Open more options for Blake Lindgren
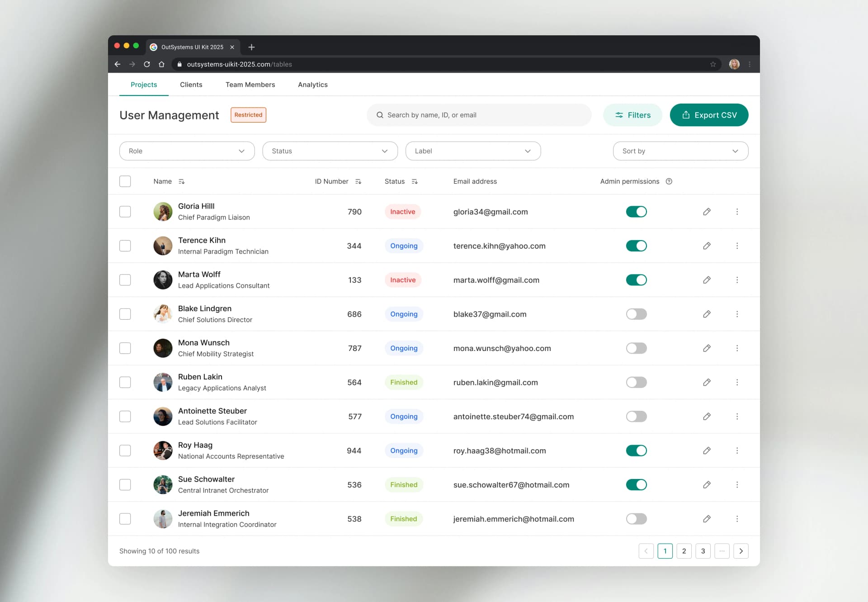Screen dimensions: 868x602 pyautogui.click(x=737, y=314)
